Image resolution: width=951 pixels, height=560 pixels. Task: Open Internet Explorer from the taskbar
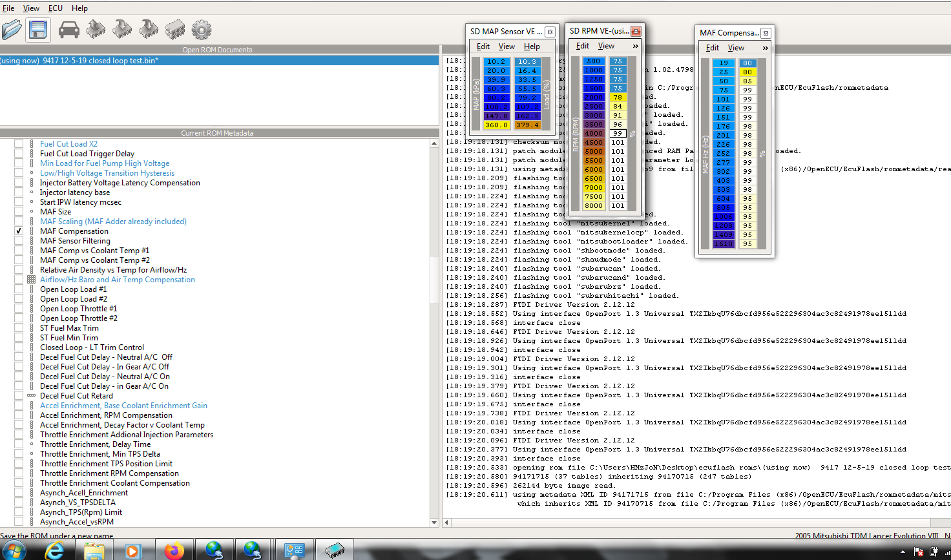click(x=55, y=550)
